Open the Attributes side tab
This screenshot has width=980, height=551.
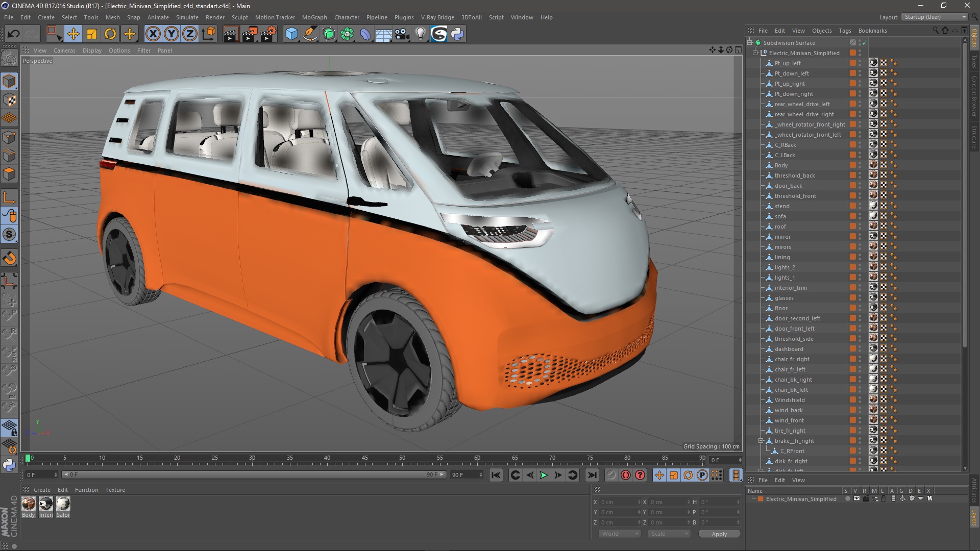pos(974,490)
